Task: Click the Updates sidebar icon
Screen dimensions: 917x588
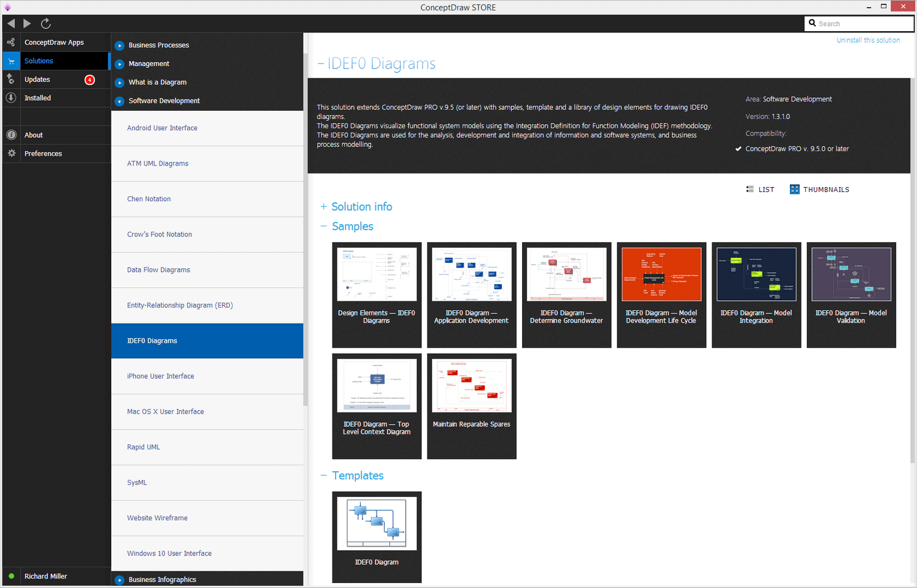Action: pos(11,79)
